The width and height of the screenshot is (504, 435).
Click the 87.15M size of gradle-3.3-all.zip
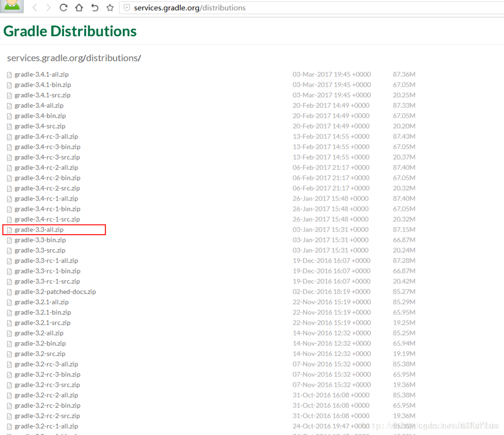pyautogui.click(x=404, y=230)
